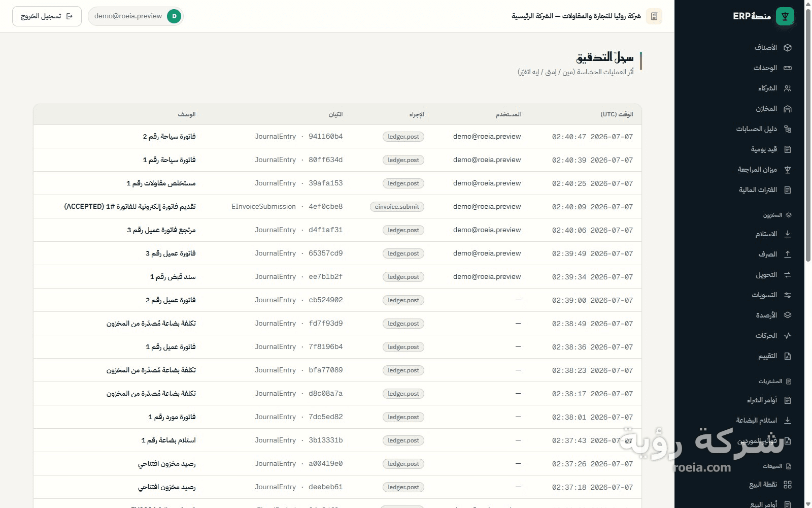This screenshot has height=508, width=812.
Task: Click the einvoice.submit action badge
Action: tap(397, 207)
